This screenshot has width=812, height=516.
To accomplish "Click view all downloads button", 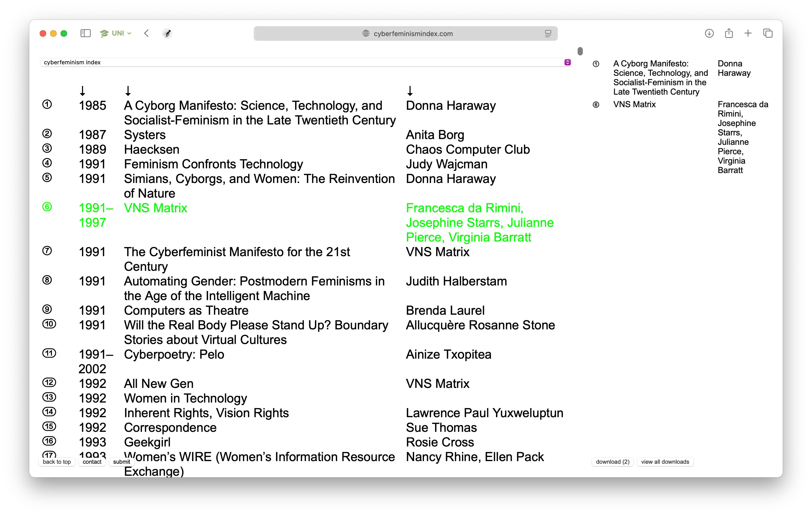I will coord(665,462).
